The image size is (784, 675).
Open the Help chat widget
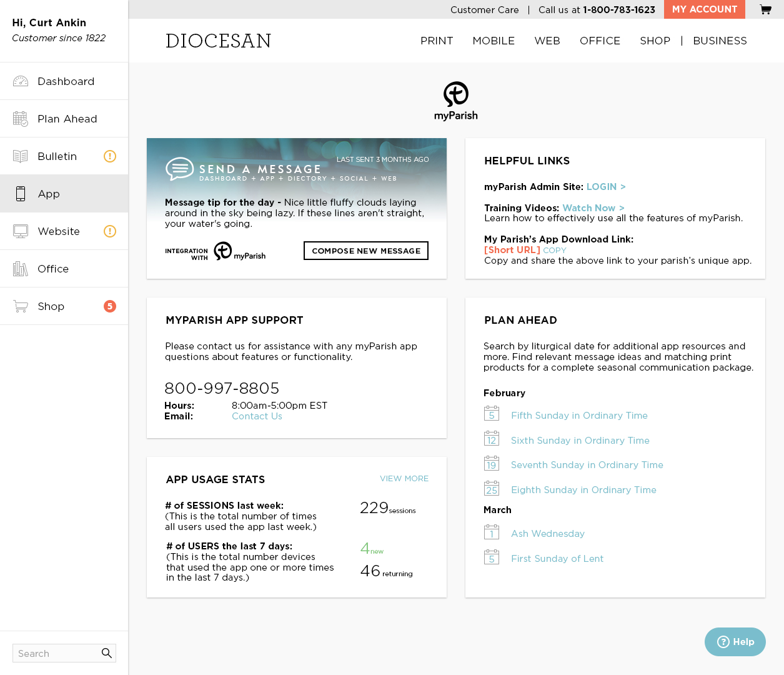point(735,642)
